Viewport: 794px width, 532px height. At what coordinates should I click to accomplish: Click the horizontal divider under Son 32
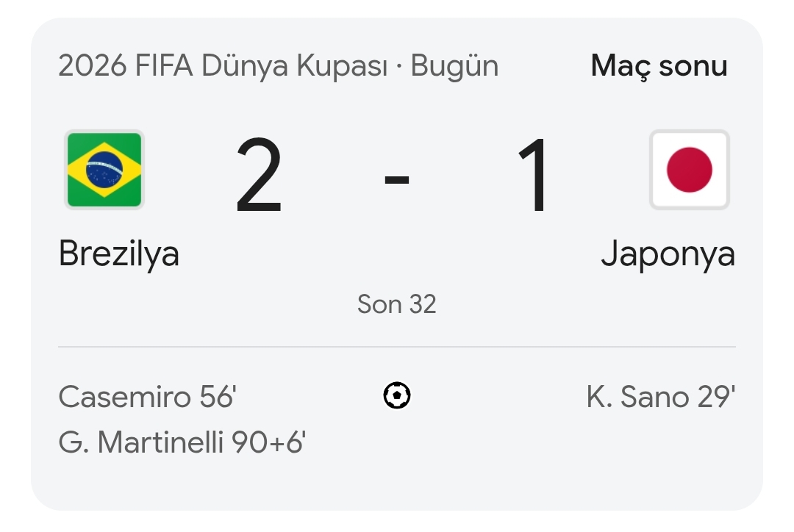(x=397, y=347)
